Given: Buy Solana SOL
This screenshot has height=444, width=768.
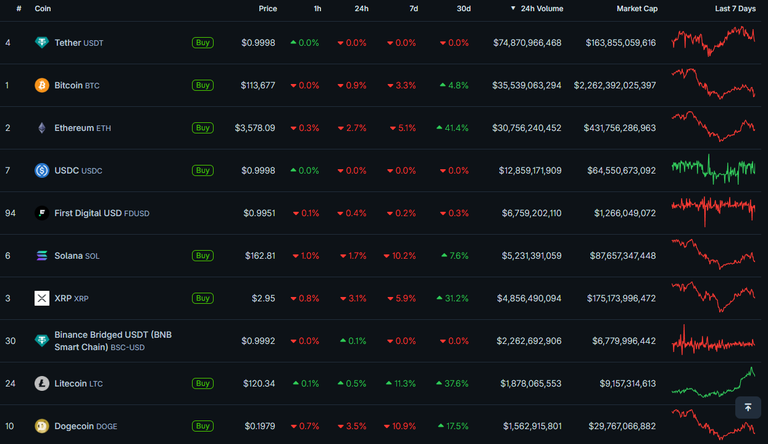Looking at the screenshot, I should 203,256.
